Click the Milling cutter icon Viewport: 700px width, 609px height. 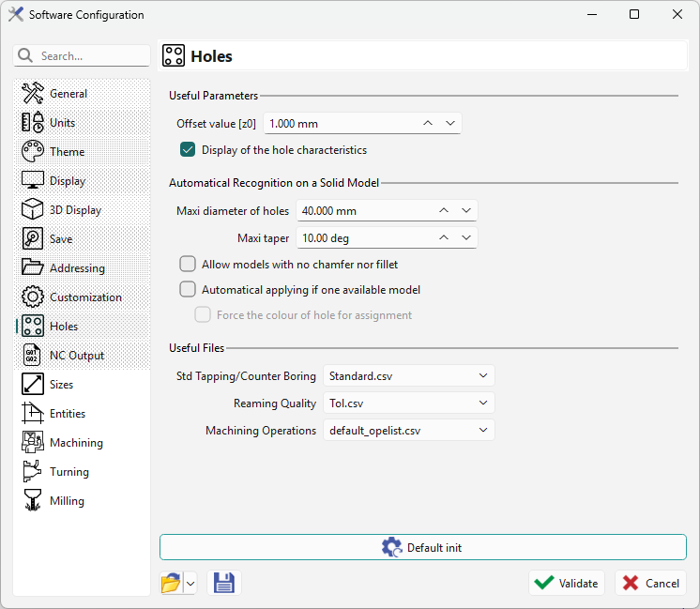point(33,501)
